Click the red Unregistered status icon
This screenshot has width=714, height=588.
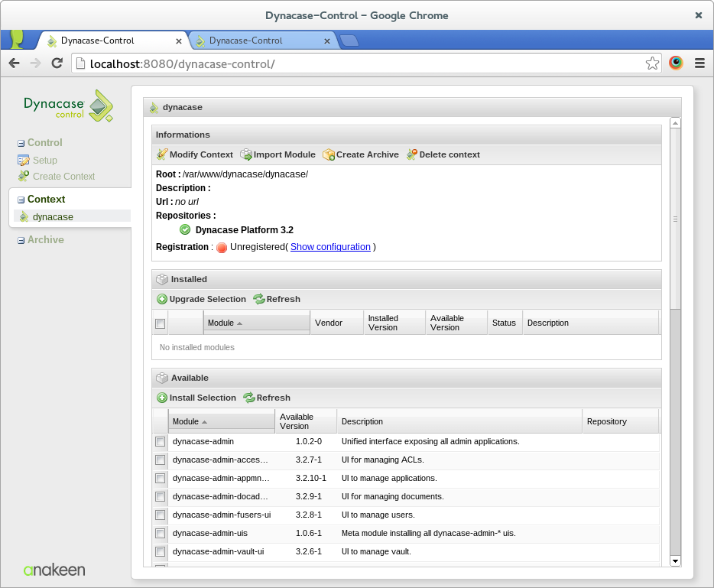221,247
